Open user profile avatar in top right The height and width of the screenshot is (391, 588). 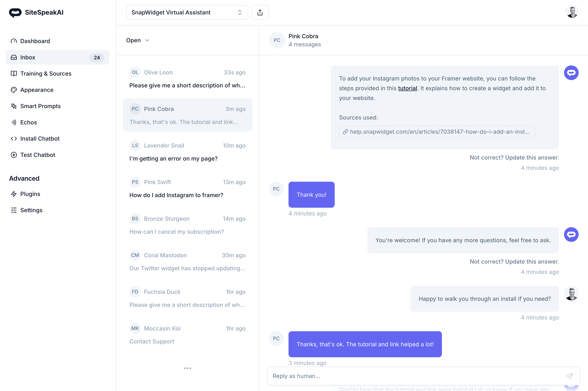click(572, 12)
